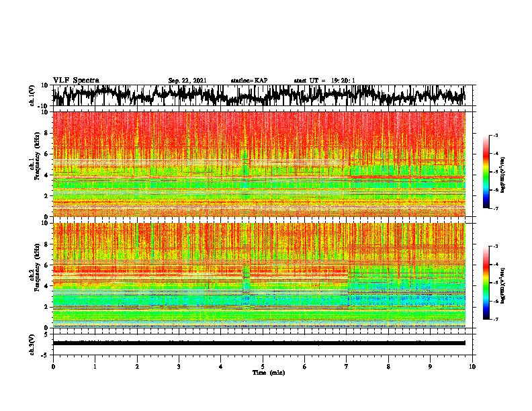Click the time axis end label "10"
The height and width of the screenshot is (411, 532).
click(x=472, y=367)
